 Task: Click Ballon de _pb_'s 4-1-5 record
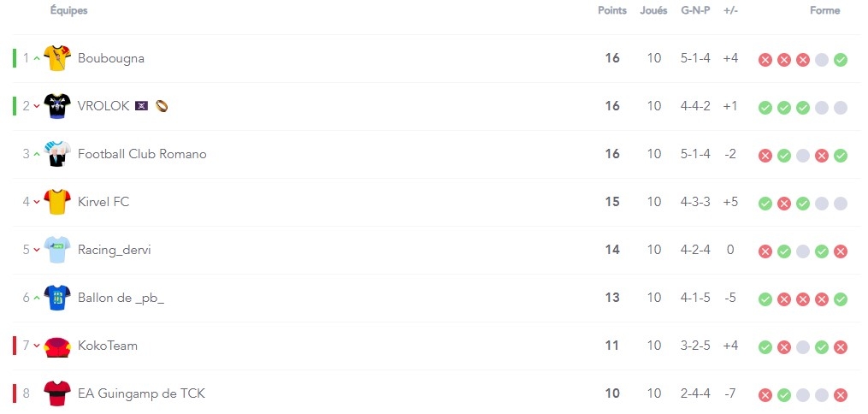[695, 298]
